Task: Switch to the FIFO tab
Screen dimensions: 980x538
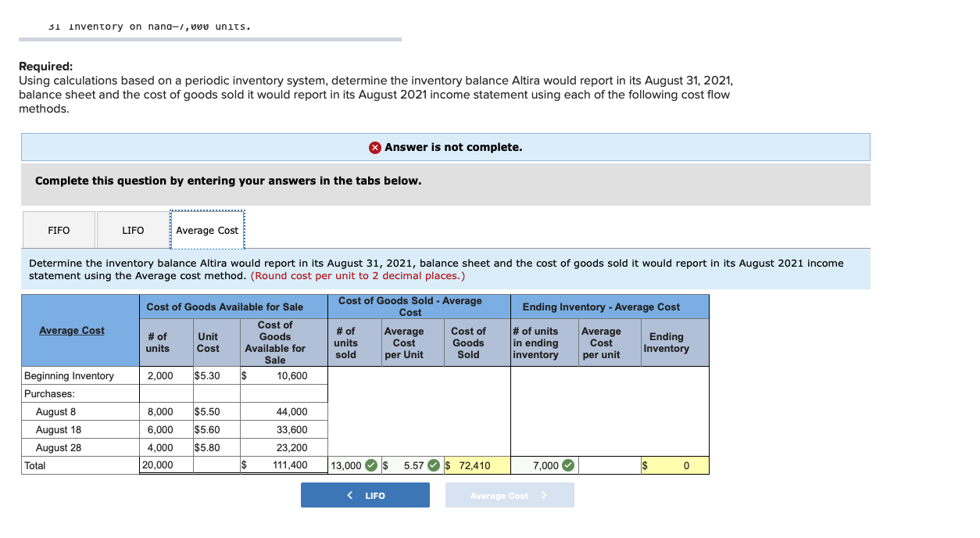Action: [58, 229]
